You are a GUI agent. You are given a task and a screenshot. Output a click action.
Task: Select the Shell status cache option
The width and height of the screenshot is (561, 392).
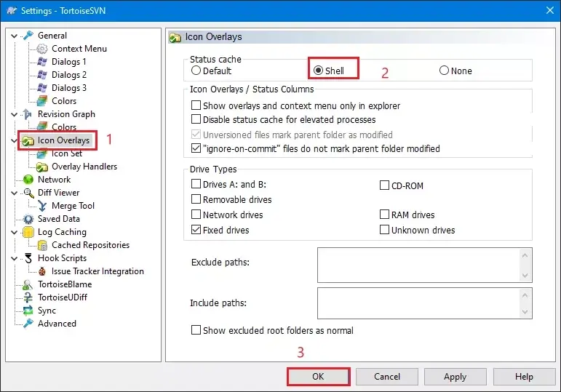coord(318,71)
